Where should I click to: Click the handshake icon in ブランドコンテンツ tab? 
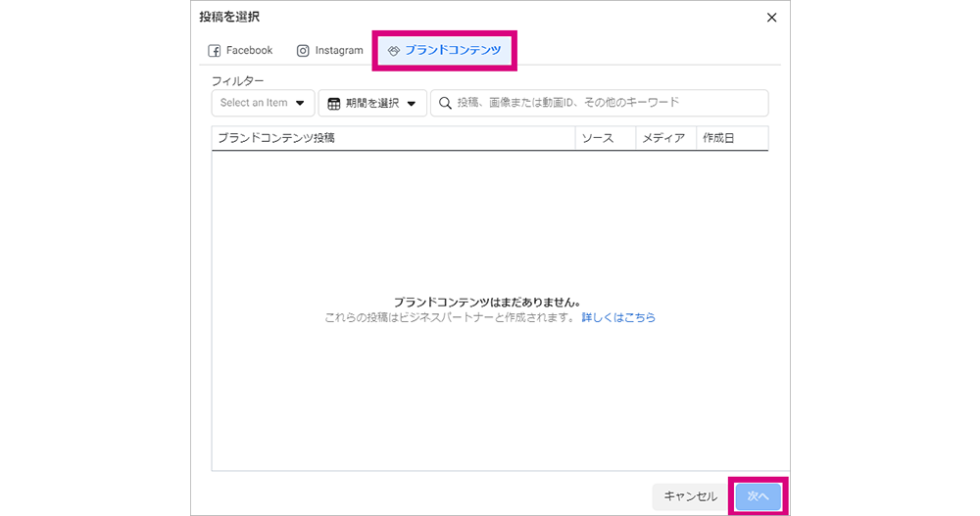(393, 51)
